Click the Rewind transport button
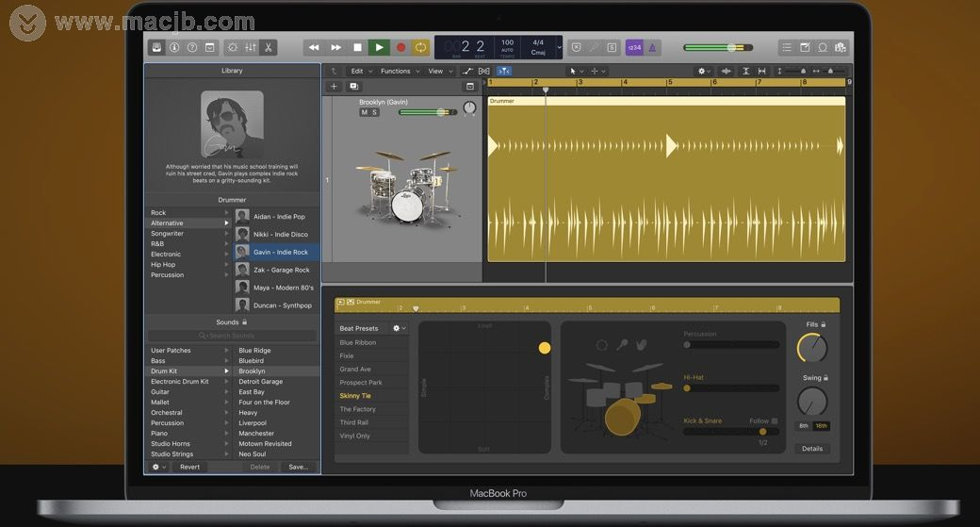Viewport: 980px width, 527px height. coord(314,47)
